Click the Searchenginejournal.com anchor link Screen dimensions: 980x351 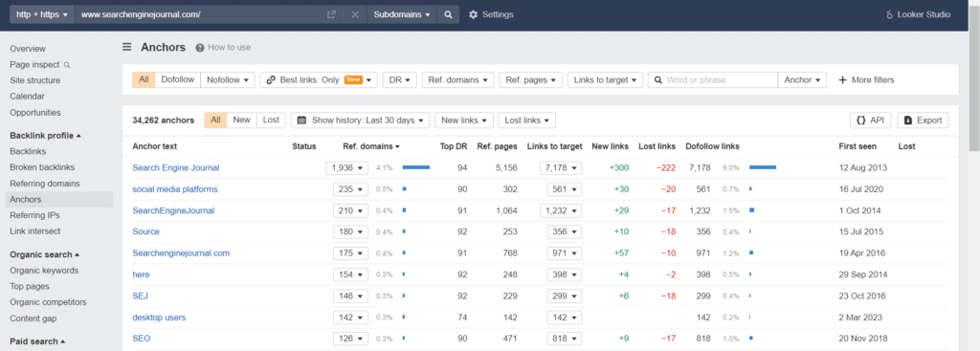(x=181, y=253)
